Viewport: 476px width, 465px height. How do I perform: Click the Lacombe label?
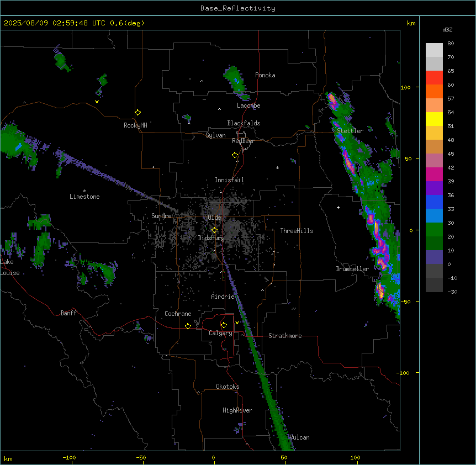pos(248,105)
